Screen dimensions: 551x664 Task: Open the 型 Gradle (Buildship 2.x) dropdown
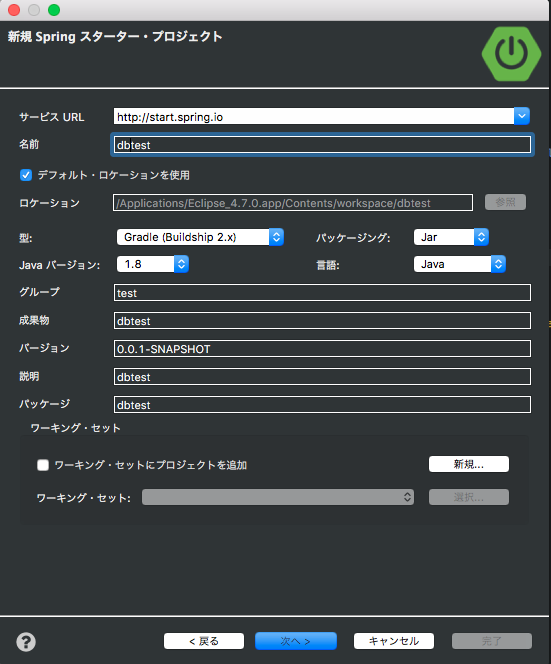tap(200, 237)
